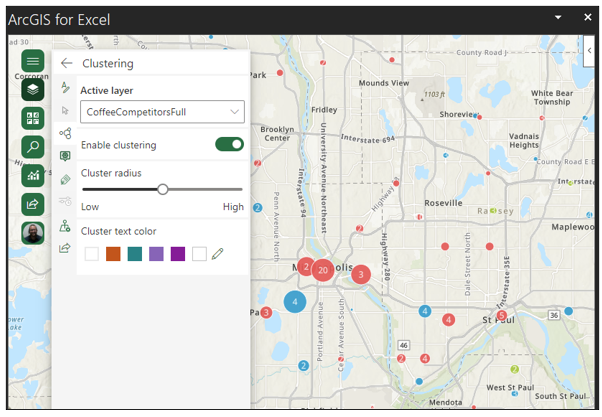The width and height of the screenshot is (602, 417).
Task: Open the Analysis chart tool
Action: point(33,176)
